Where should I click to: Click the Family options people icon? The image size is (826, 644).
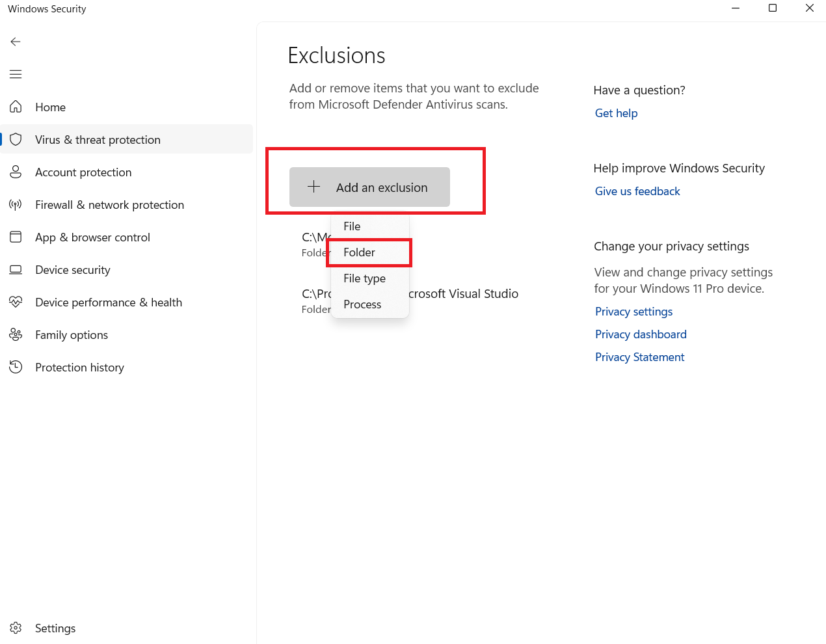point(16,334)
